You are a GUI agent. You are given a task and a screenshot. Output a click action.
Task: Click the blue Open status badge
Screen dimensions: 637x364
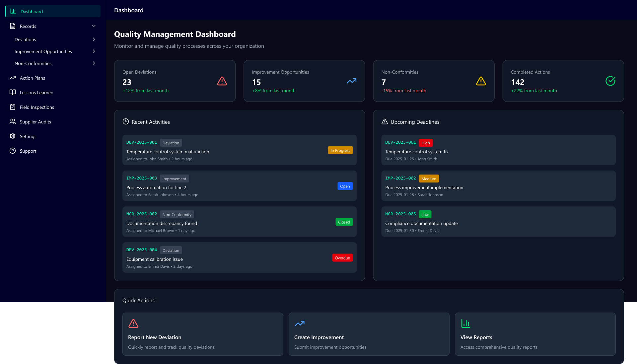(x=345, y=186)
